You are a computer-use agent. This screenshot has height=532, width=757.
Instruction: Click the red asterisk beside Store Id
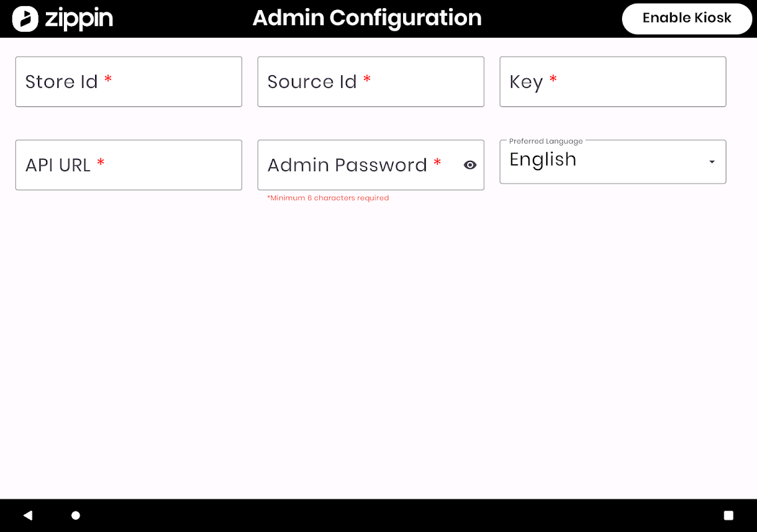108,80
